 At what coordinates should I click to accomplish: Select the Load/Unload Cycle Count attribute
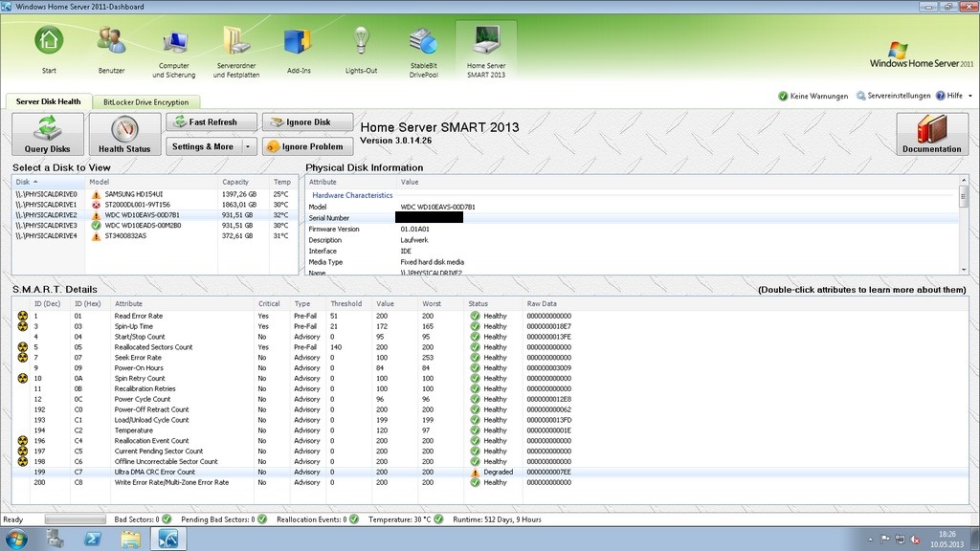tap(490, 420)
